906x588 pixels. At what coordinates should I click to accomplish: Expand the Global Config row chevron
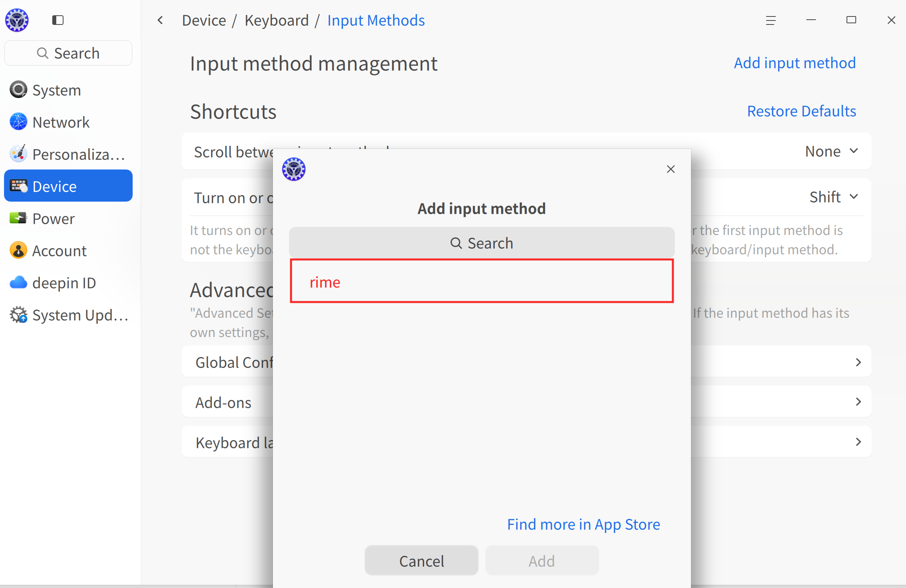pos(858,362)
